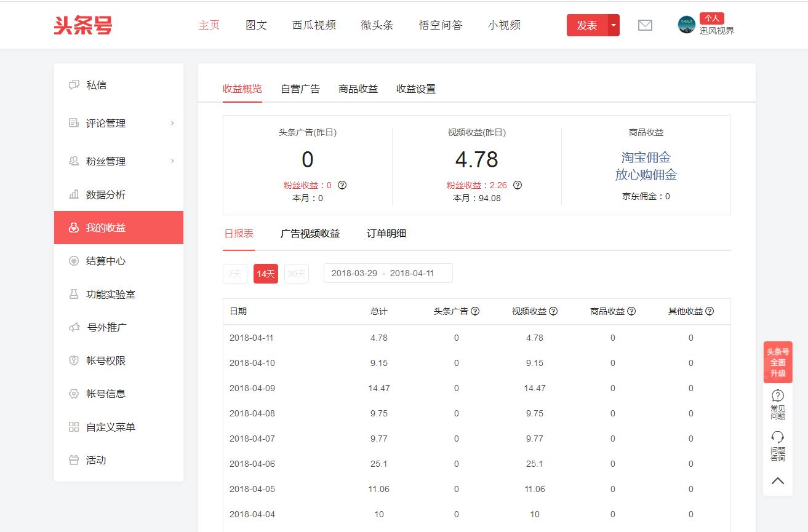Open the date range picker 2018-03-29 - 2018-04-11
Viewport: 808px width, 532px height.
click(x=388, y=273)
